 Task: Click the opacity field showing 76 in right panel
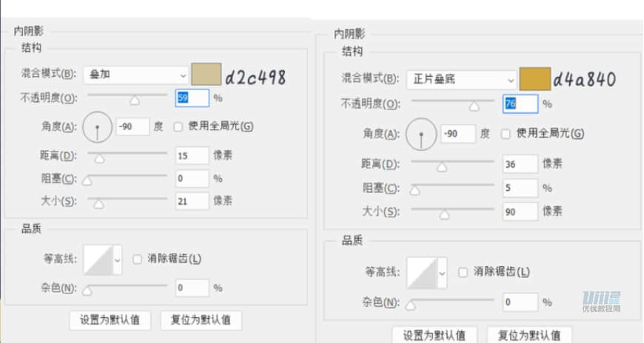(520, 103)
